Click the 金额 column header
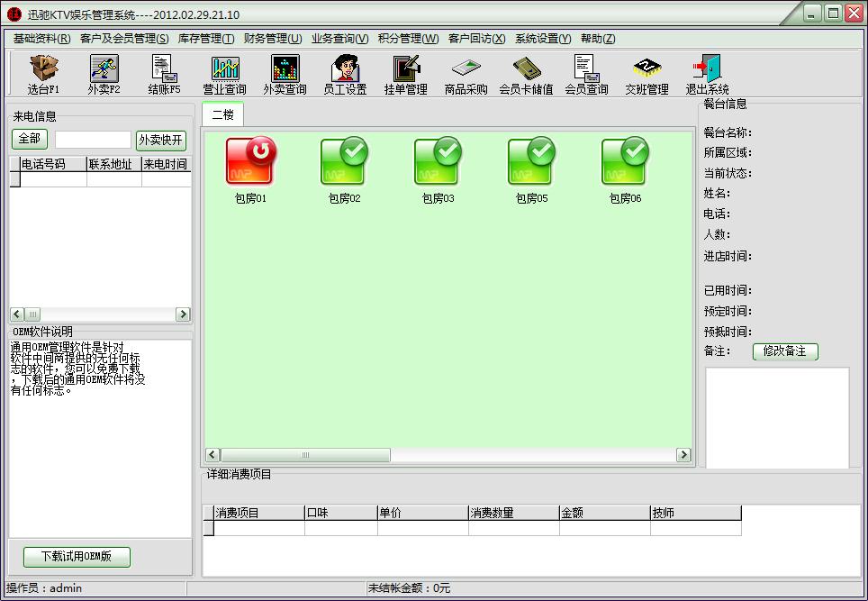Screen dimensions: 868x601 pos(605,513)
